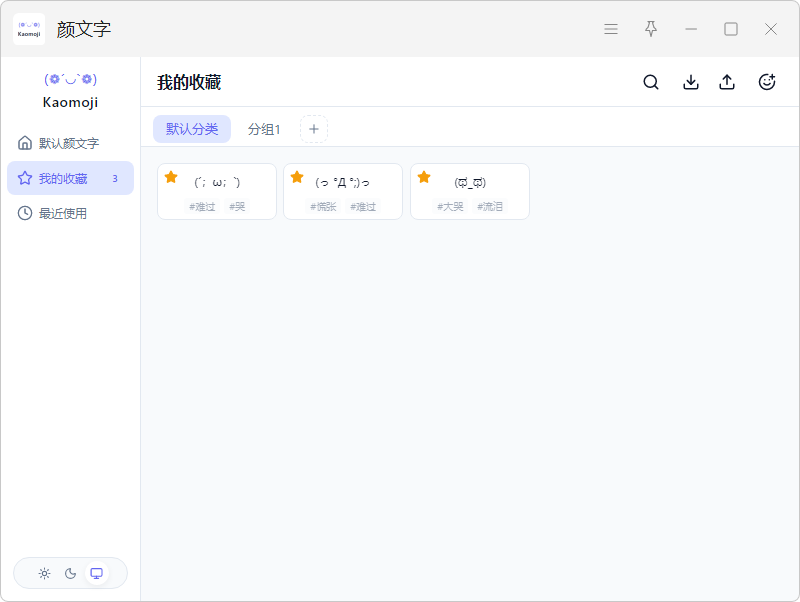Click the #大哭 tag
Screen dimensions: 800x602
(450, 207)
